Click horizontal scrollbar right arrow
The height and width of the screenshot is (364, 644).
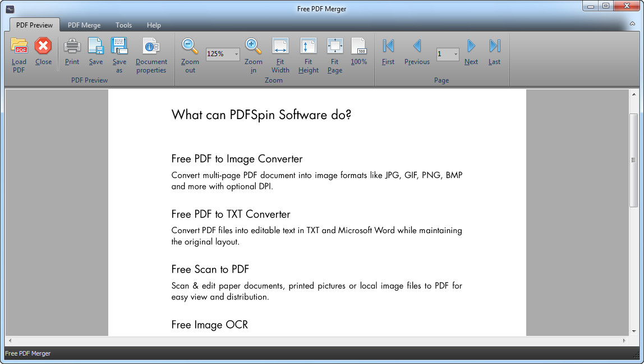(624, 340)
